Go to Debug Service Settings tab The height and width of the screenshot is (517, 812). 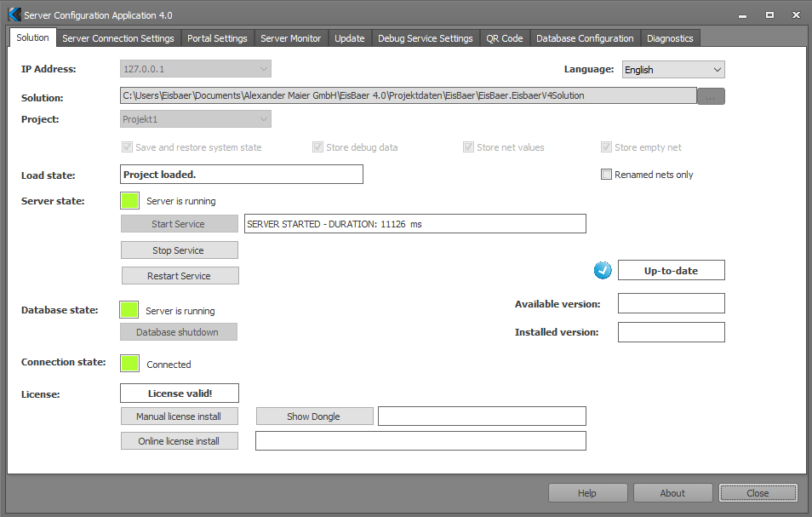(x=426, y=38)
